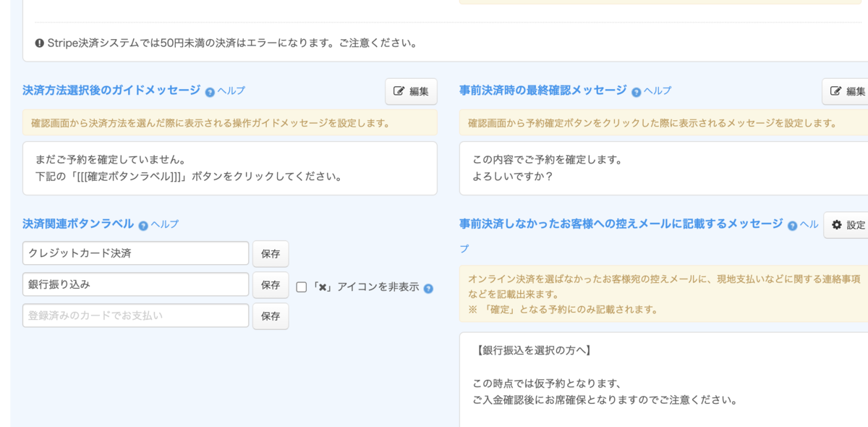Open ヘルプ link beside 決済方法選択後のガイドメッセージ
This screenshot has width=868, height=427.
[231, 91]
